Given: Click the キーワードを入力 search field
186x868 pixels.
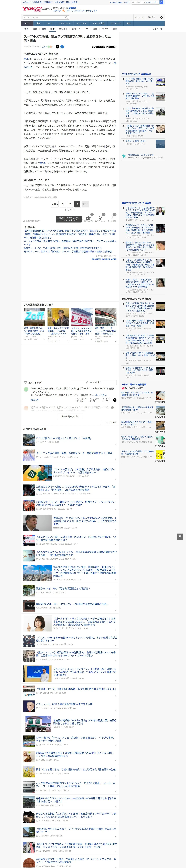Looking at the screenshot, I should tap(44, 18).
